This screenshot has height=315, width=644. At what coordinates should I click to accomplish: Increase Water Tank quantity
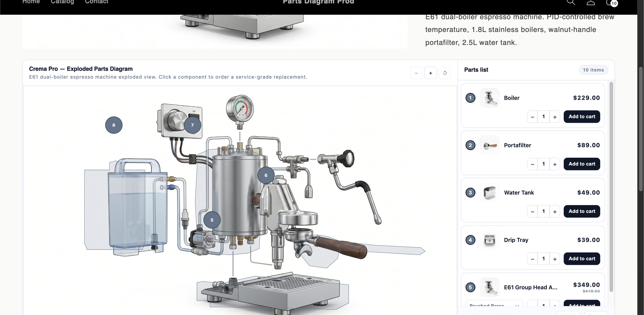tap(555, 211)
